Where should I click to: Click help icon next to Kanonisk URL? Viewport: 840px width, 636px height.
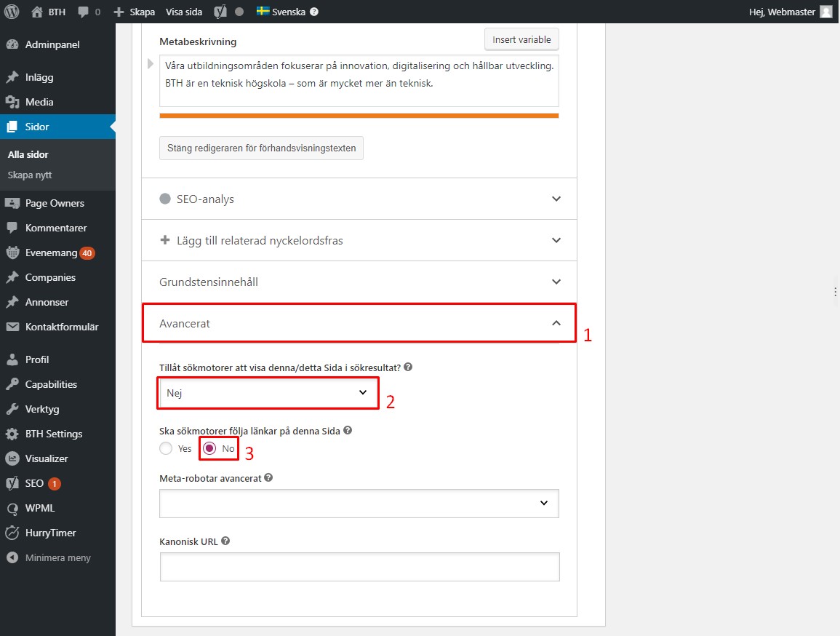coord(225,541)
